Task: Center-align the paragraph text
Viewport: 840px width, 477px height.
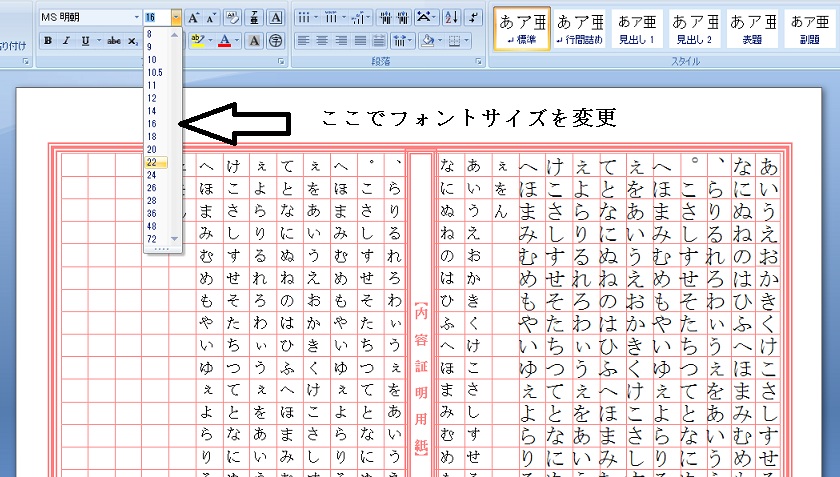Action: (322, 40)
